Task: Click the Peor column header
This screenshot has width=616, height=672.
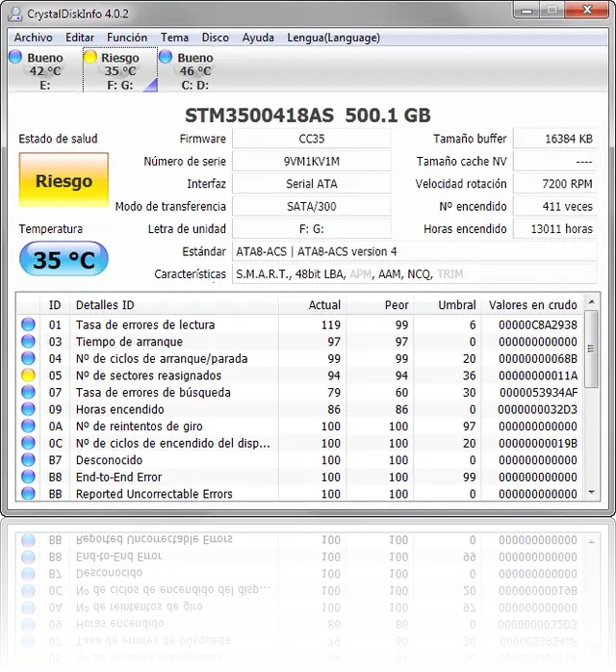Action: point(380,305)
